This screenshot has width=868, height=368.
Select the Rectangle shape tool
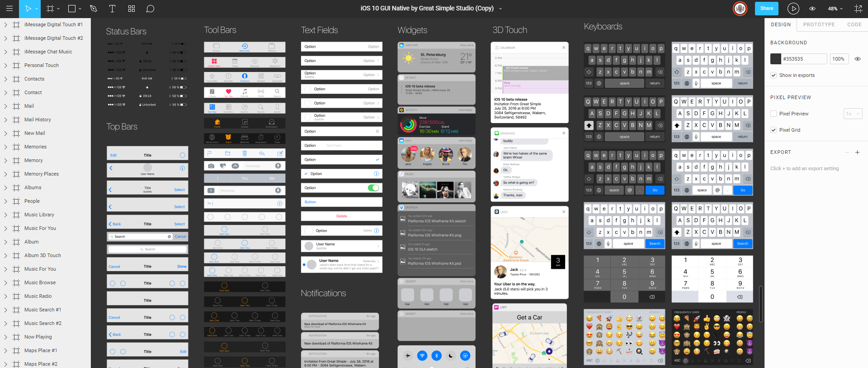(71, 9)
